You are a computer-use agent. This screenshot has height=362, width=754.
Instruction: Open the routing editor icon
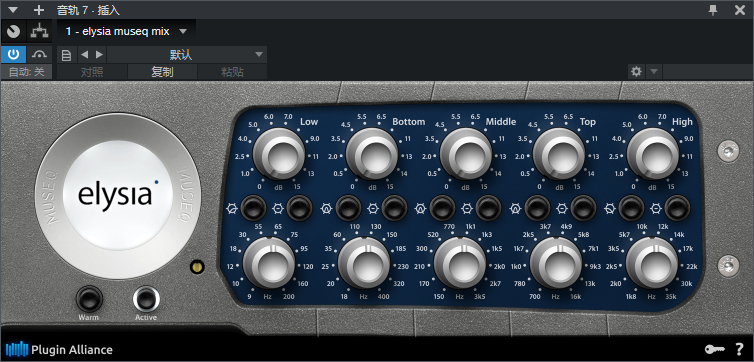click(x=39, y=32)
